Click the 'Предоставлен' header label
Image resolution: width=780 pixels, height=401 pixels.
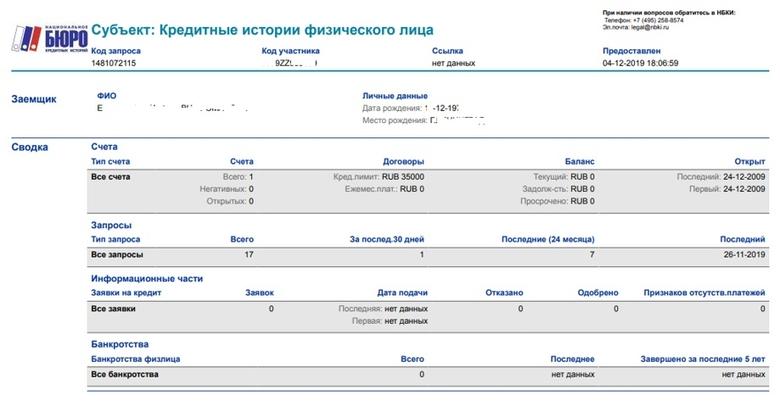pyautogui.click(x=631, y=51)
